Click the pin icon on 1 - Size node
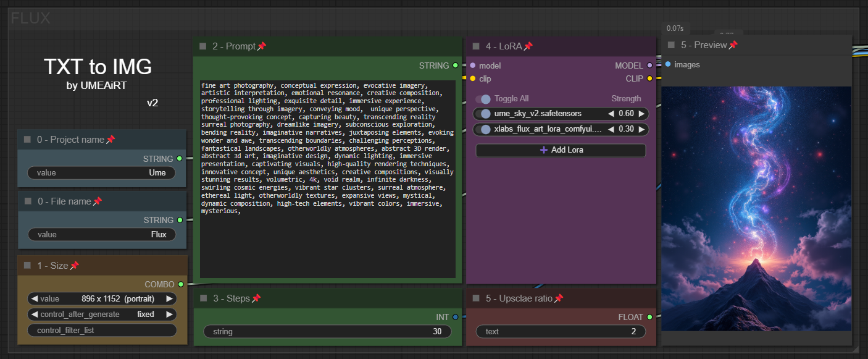The image size is (868, 359). coord(74,266)
